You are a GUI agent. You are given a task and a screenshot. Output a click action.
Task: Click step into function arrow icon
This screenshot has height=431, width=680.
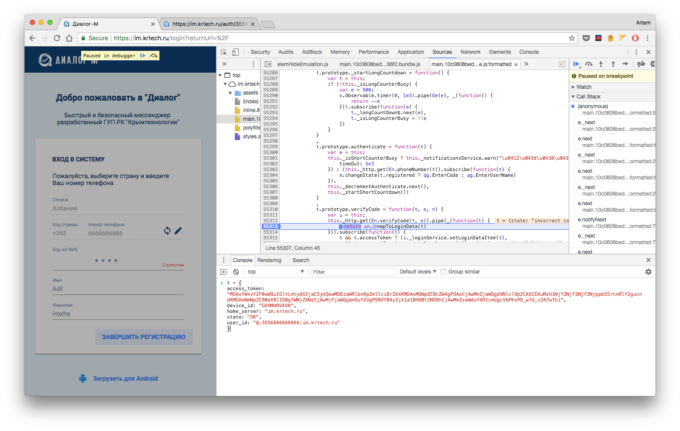click(x=601, y=64)
